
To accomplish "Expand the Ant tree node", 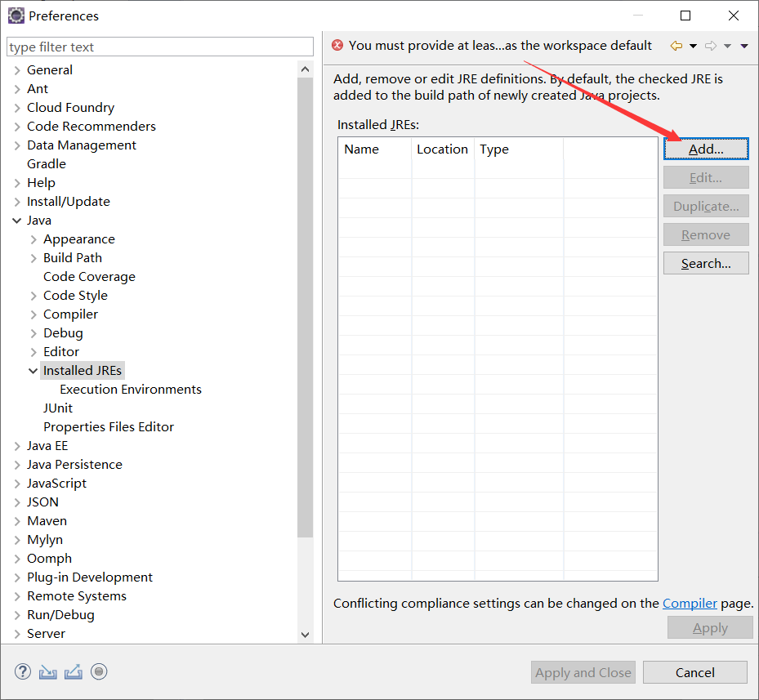I will tap(17, 90).
